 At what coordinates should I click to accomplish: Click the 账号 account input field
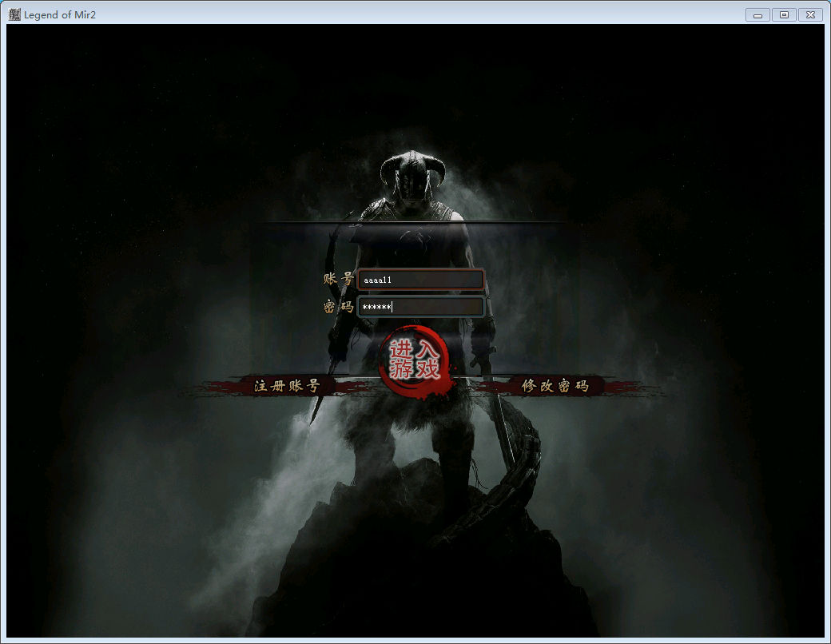pyautogui.click(x=421, y=280)
